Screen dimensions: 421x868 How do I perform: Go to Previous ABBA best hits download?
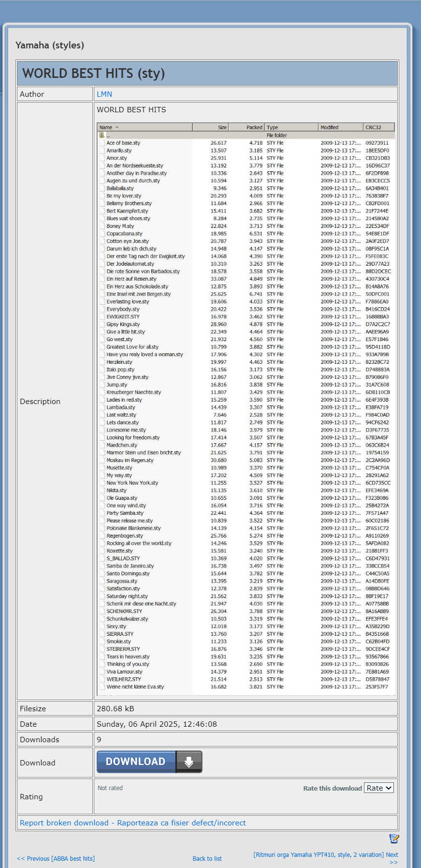(56, 858)
